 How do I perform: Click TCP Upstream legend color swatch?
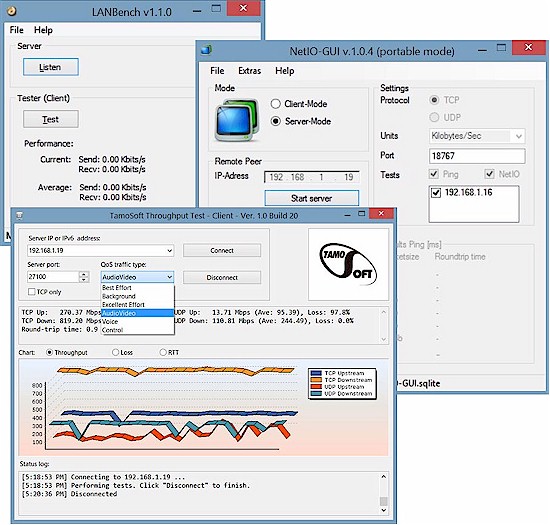316,373
